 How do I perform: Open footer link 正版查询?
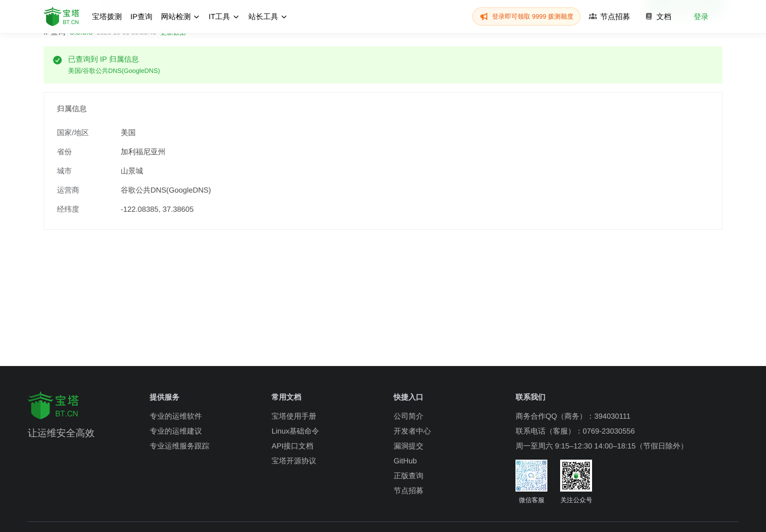pyautogui.click(x=409, y=476)
